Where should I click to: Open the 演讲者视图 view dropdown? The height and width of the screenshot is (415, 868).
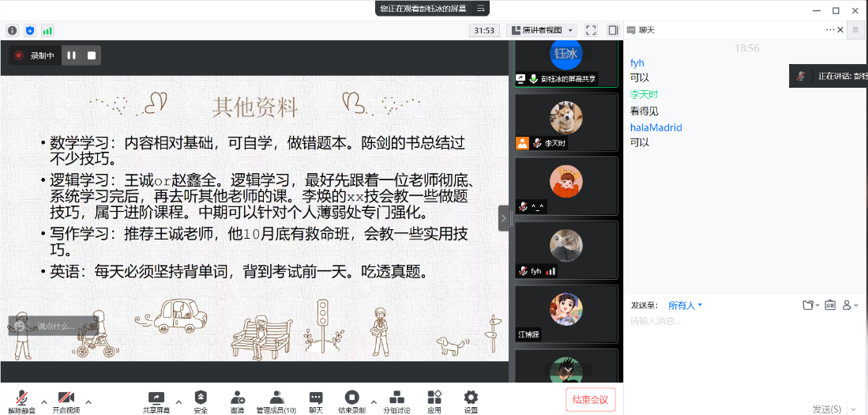tap(543, 30)
